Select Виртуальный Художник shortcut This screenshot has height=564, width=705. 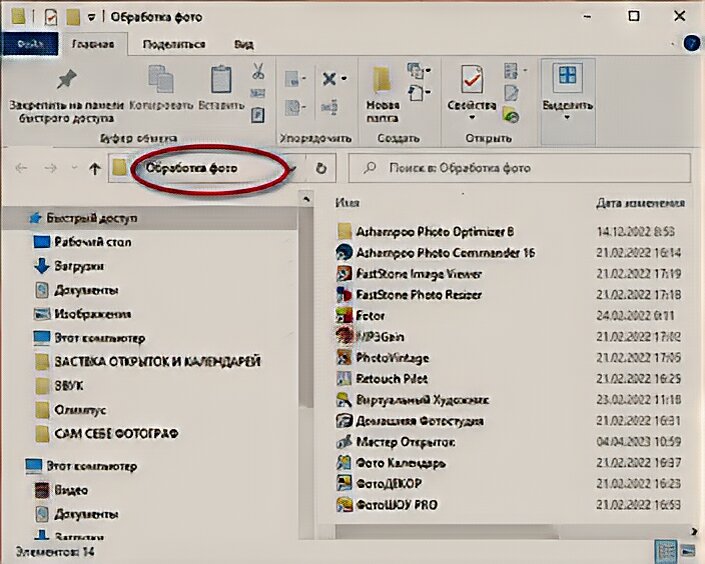coord(412,400)
